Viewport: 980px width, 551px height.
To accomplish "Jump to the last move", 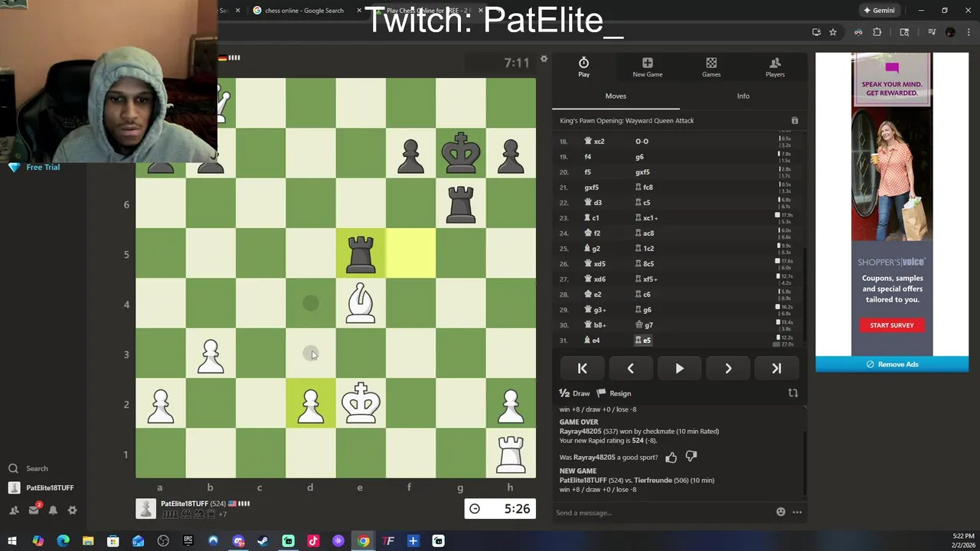I will [x=776, y=369].
